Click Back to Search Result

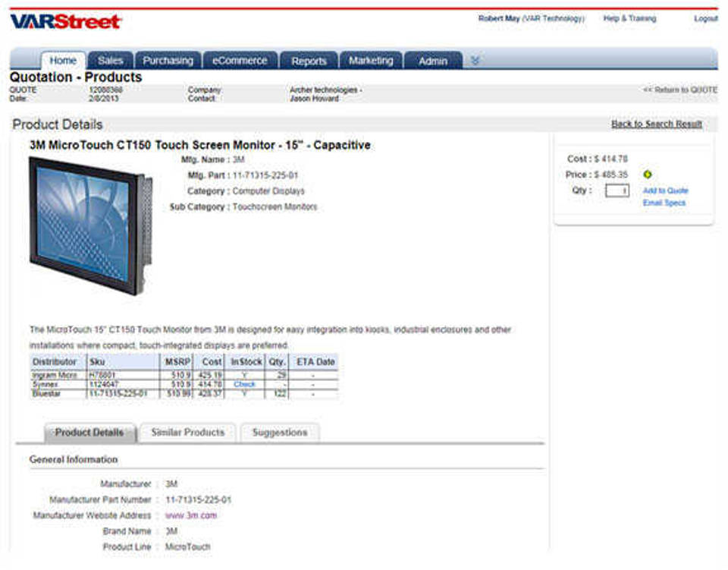(657, 124)
